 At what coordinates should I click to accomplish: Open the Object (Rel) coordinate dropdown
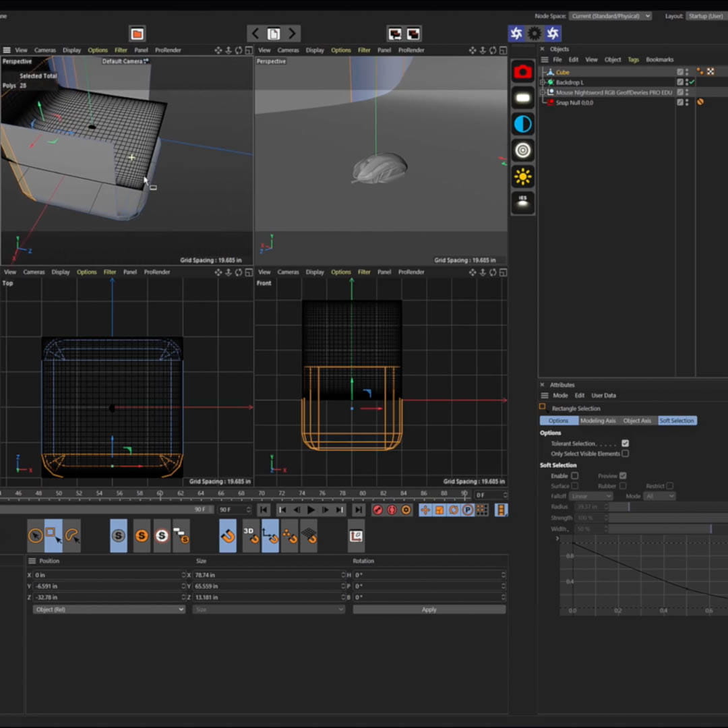point(108,609)
